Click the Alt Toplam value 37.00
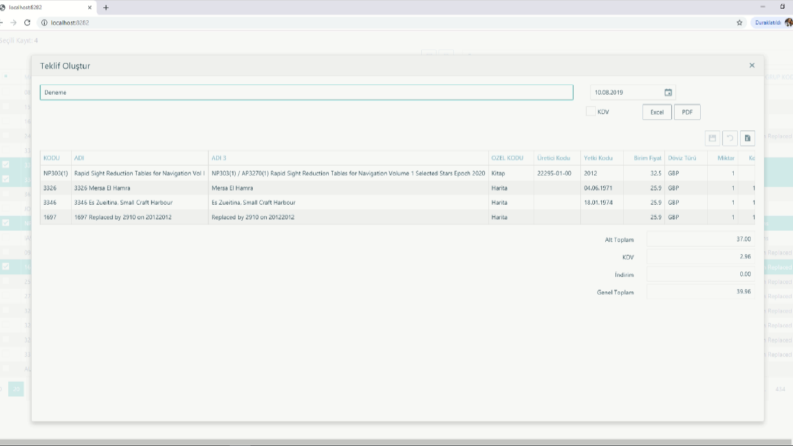The height and width of the screenshot is (446, 793). 700,239
